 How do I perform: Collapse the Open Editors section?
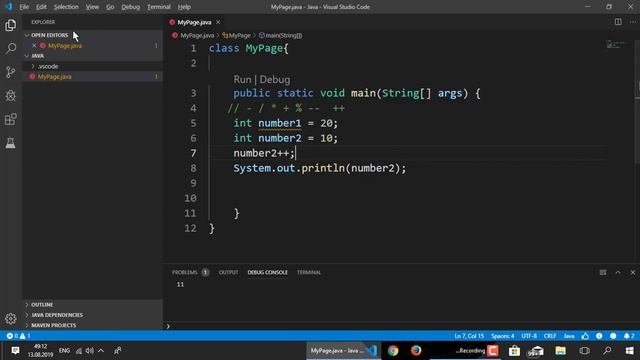[49, 35]
